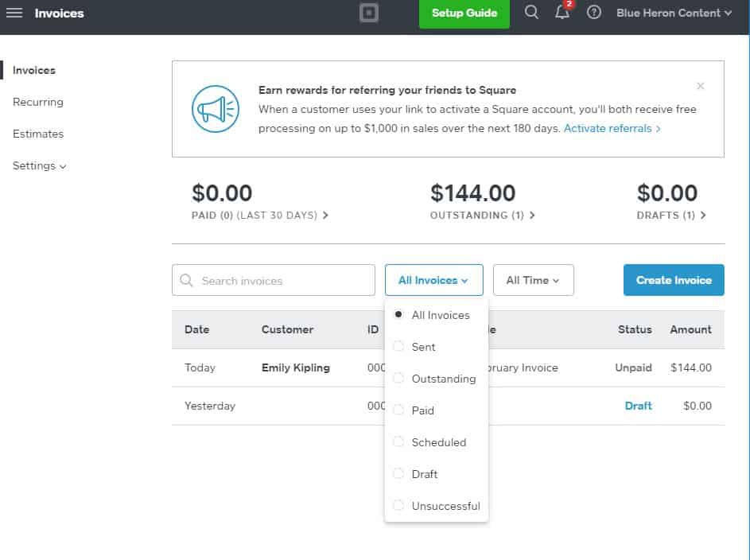Go to Estimates in sidebar
Screen dimensions: 750x560
click(38, 134)
